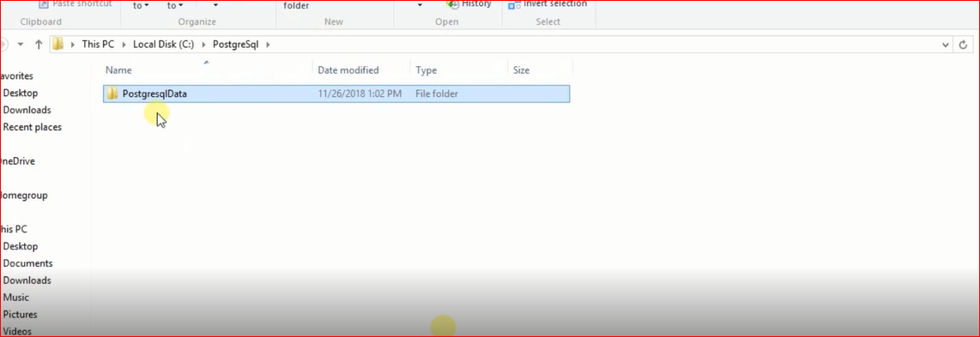This screenshot has height=337, width=980.
Task: Click the refresh button in address bar
Action: 963,45
